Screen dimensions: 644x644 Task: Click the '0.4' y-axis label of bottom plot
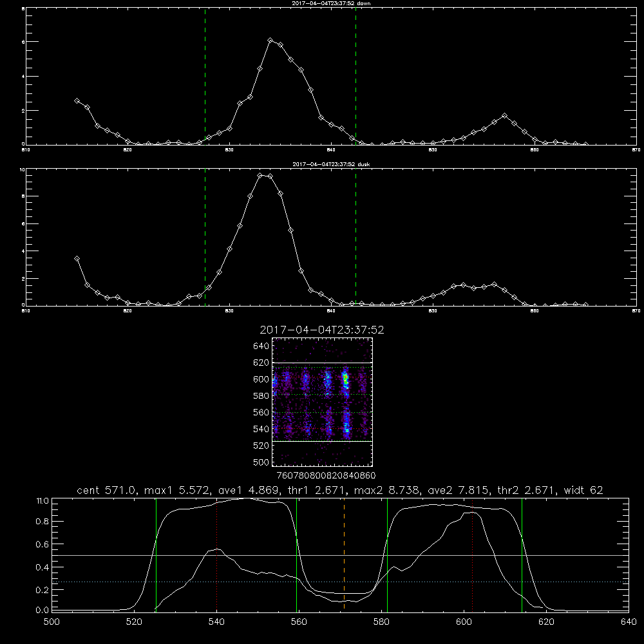click(43, 567)
